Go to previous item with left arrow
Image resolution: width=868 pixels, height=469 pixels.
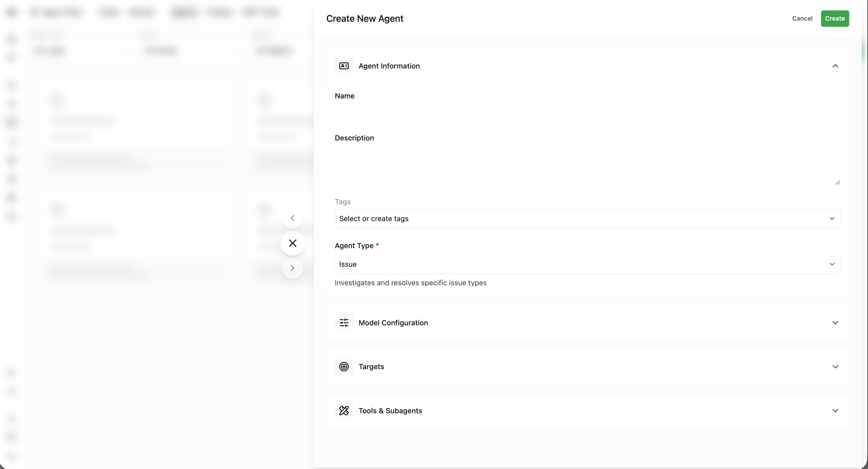293,218
